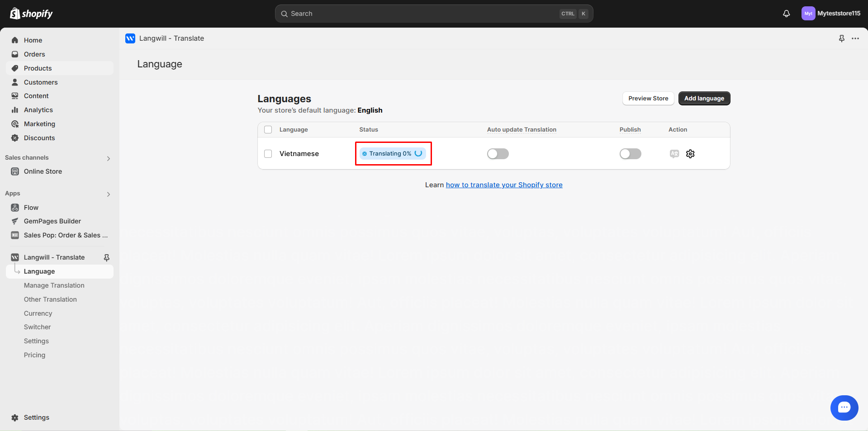Image resolution: width=868 pixels, height=431 pixels.
Task: Click the Translating 0% progress status
Action: pos(392,154)
